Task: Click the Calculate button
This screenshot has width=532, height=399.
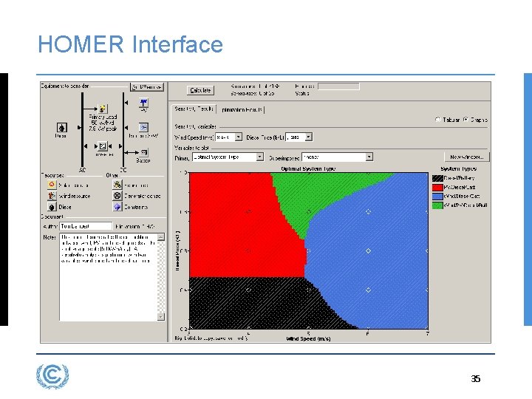Action: 200,90
